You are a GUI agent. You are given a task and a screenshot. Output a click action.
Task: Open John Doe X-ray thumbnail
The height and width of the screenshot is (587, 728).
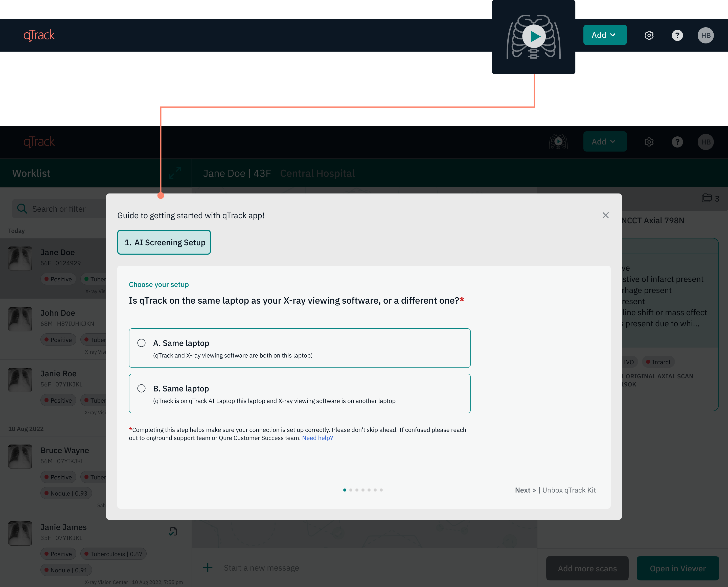click(20, 319)
